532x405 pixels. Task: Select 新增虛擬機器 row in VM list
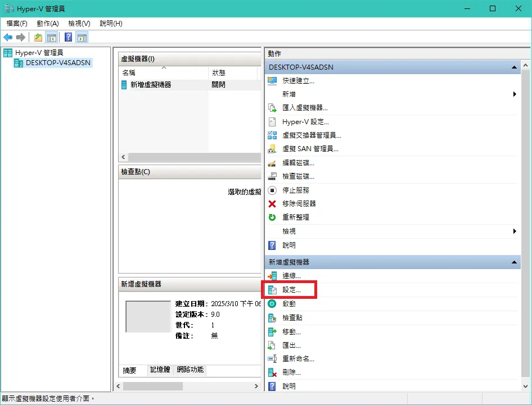[190, 85]
